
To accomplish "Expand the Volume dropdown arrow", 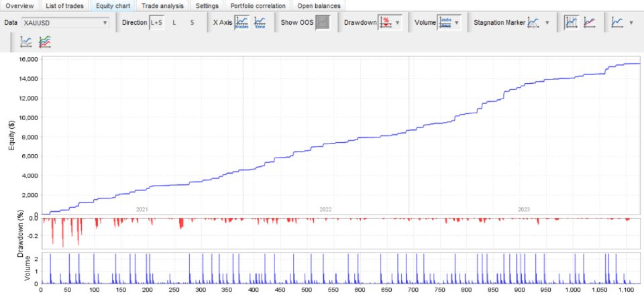I will point(457,23).
